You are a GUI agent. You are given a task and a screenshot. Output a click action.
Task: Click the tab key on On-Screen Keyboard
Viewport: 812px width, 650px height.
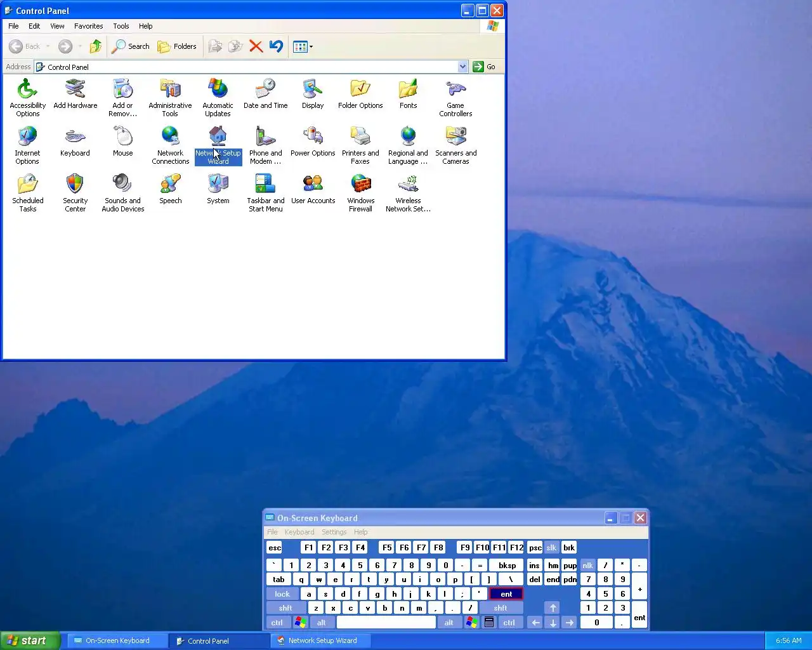278,580
